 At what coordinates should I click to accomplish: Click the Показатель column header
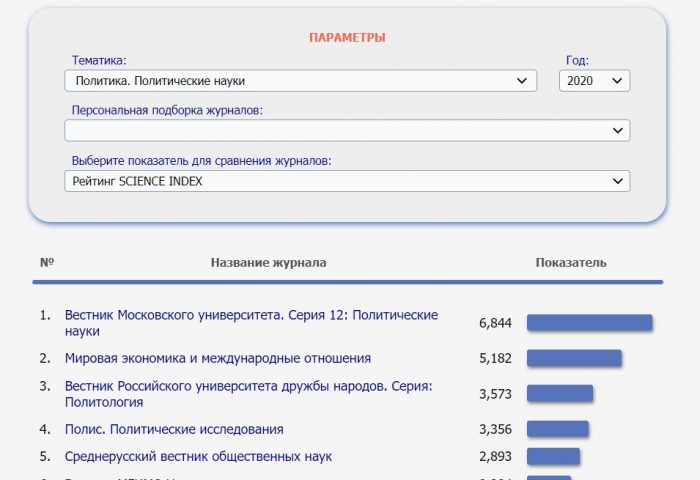571,263
